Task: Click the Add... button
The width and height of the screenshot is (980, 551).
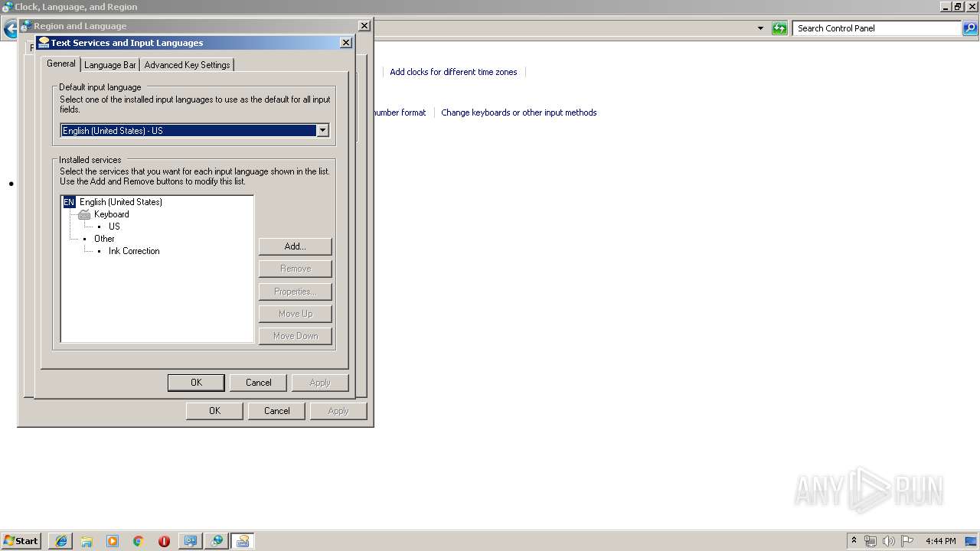Action: tap(296, 246)
